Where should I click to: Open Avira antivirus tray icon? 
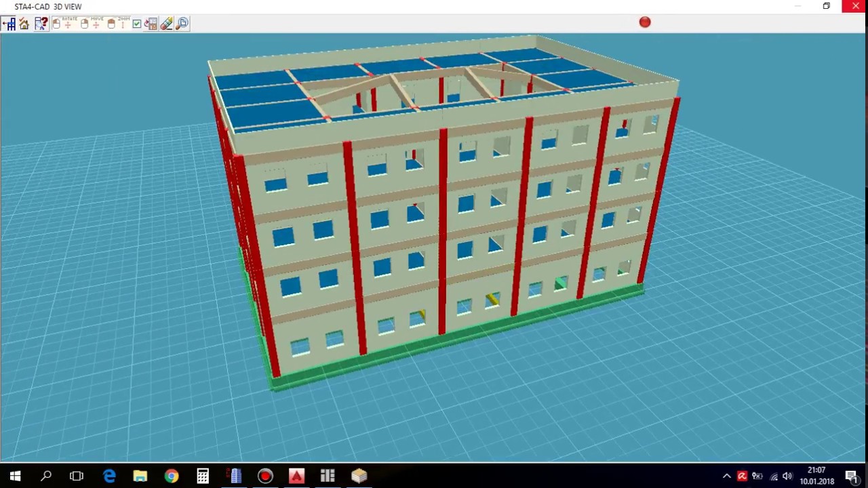(742, 476)
